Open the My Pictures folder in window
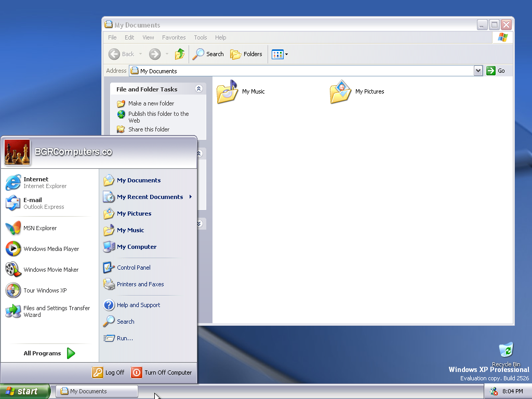Image resolution: width=532 pixels, height=399 pixels. (341, 92)
